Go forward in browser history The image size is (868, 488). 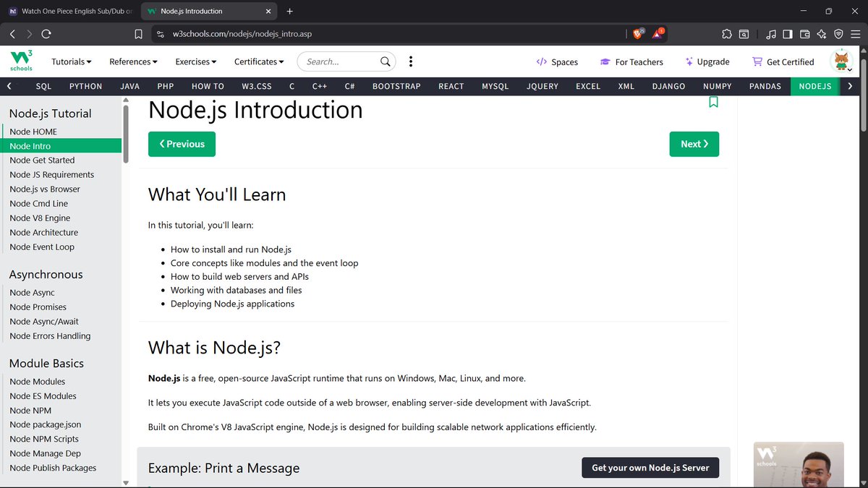point(29,34)
